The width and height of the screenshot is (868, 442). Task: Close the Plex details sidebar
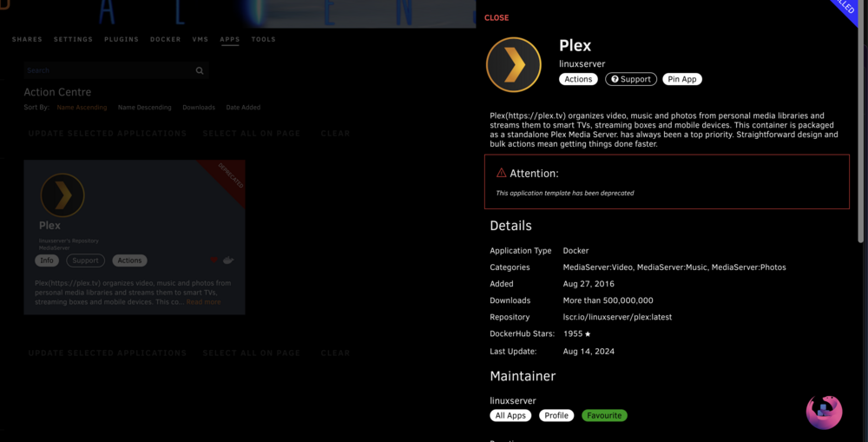click(496, 17)
